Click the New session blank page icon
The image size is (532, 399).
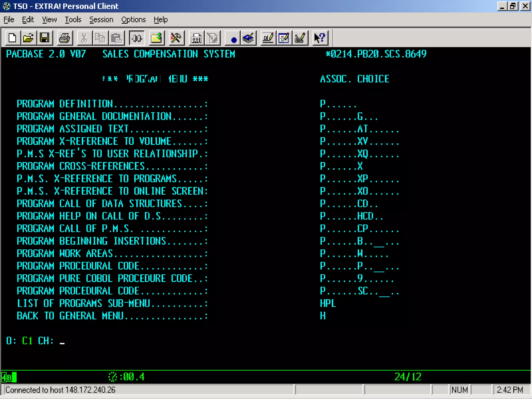pos(12,38)
